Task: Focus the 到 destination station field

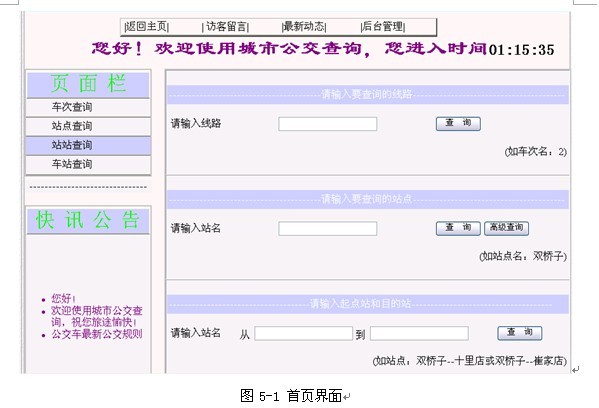Action: click(419, 333)
